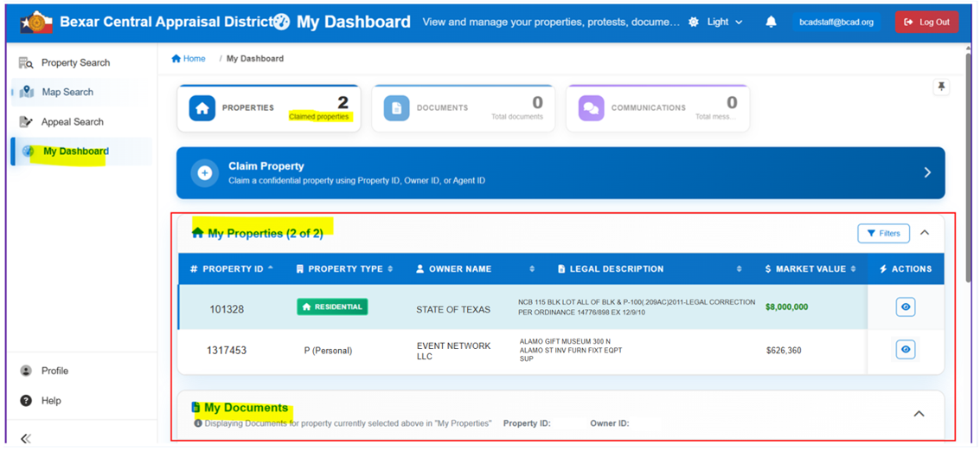The width and height of the screenshot is (980, 452).
Task: Click the Log Out button
Action: coord(926,22)
